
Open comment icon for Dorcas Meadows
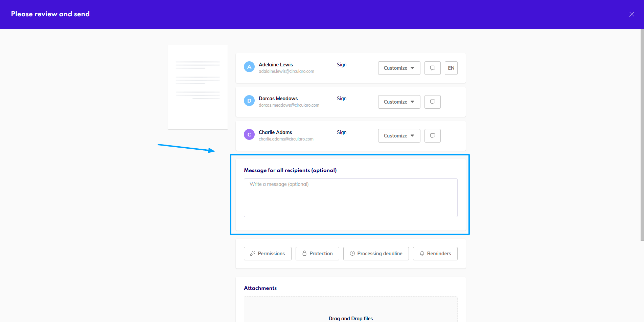(x=432, y=102)
